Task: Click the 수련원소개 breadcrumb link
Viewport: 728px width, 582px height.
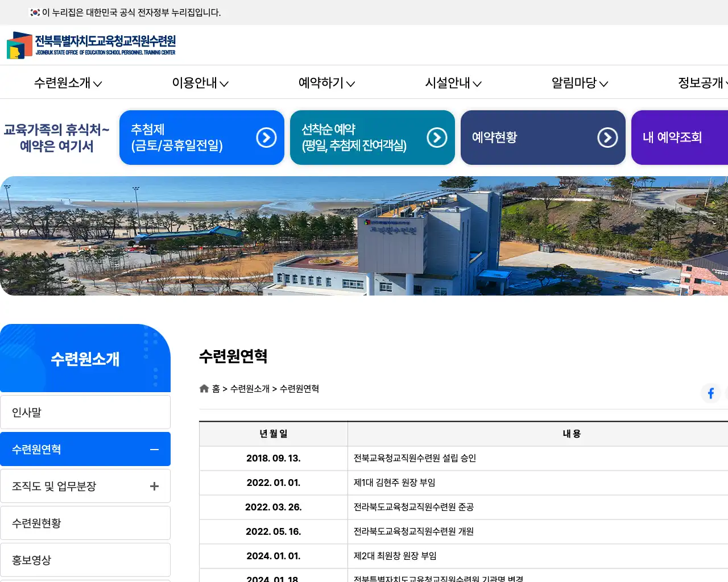Action: [x=251, y=389]
